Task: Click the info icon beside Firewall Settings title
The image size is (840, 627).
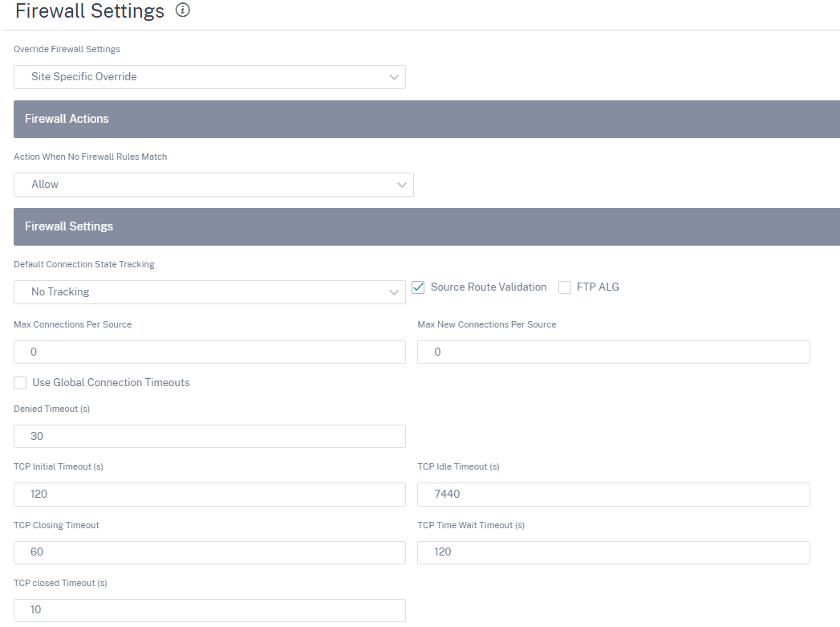Action: point(183,10)
